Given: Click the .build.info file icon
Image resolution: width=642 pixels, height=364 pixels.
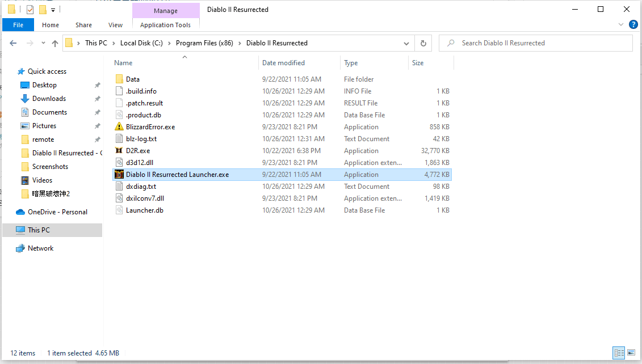Looking at the screenshot, I should [x=119, y=91].
